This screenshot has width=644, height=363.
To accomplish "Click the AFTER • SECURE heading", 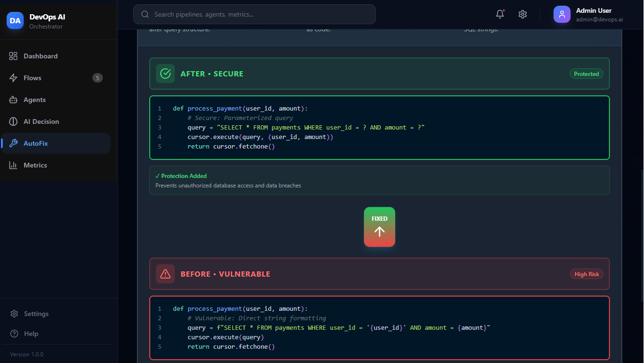I will click(x=212, y=74).
